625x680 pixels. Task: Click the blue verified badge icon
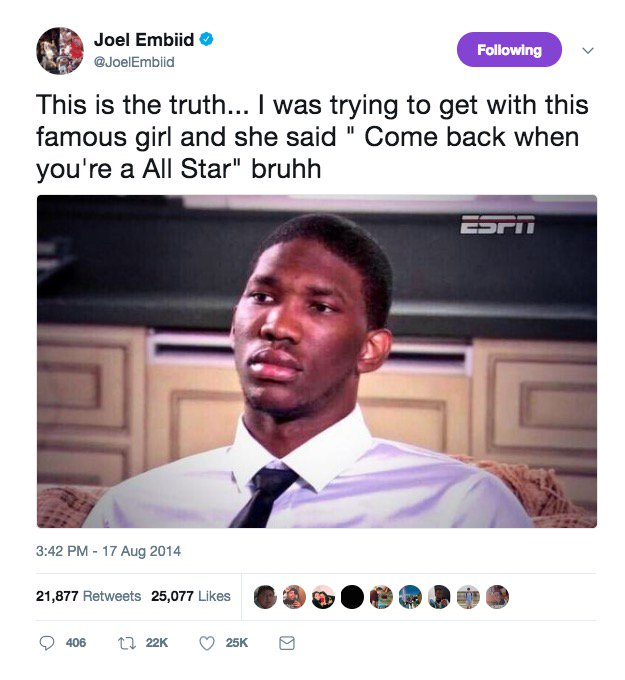coord(206,39)
